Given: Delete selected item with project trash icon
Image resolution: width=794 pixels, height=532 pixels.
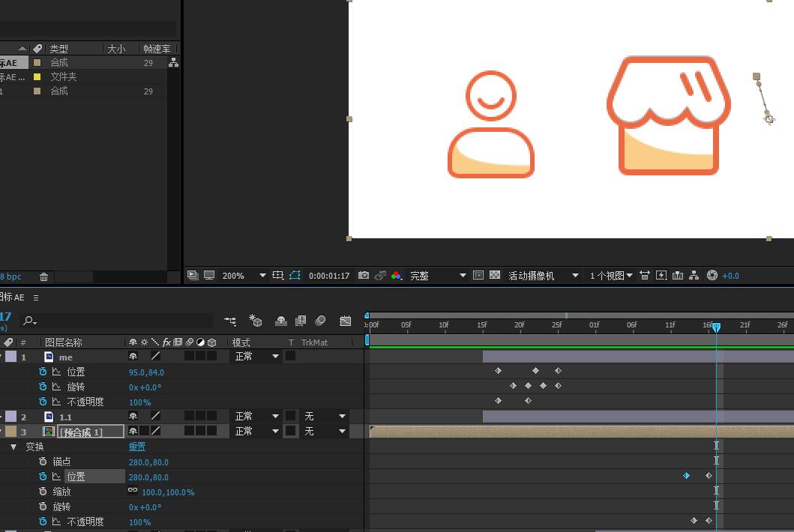Looking at the screenshot, I should 44,277.
